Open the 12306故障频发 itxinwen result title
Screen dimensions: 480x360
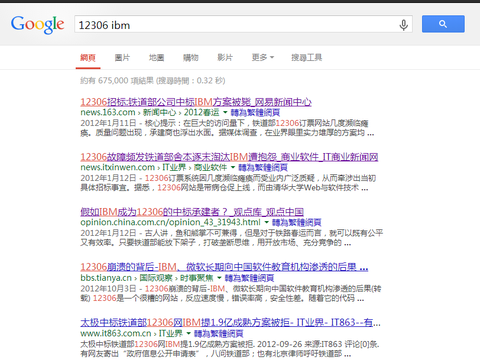pos(229,157)
